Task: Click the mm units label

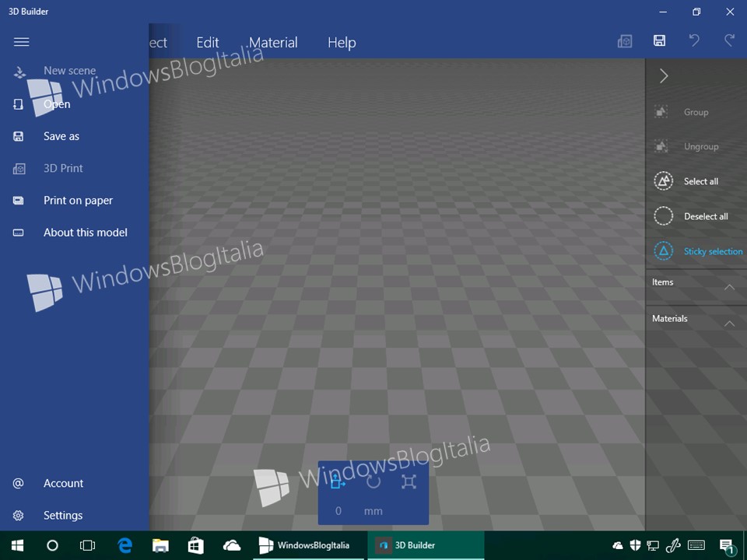Action: coord(373,511)
